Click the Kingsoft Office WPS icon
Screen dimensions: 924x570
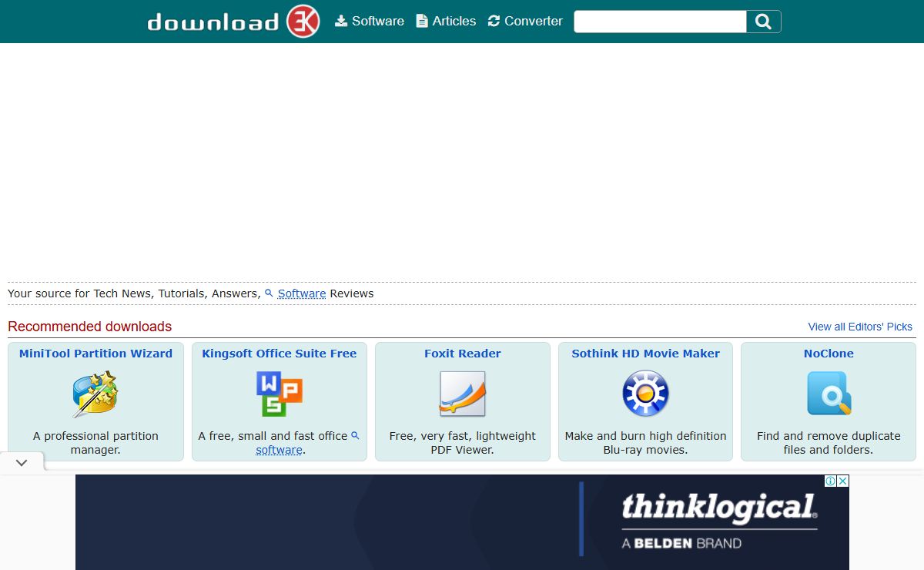click(279, 394)
